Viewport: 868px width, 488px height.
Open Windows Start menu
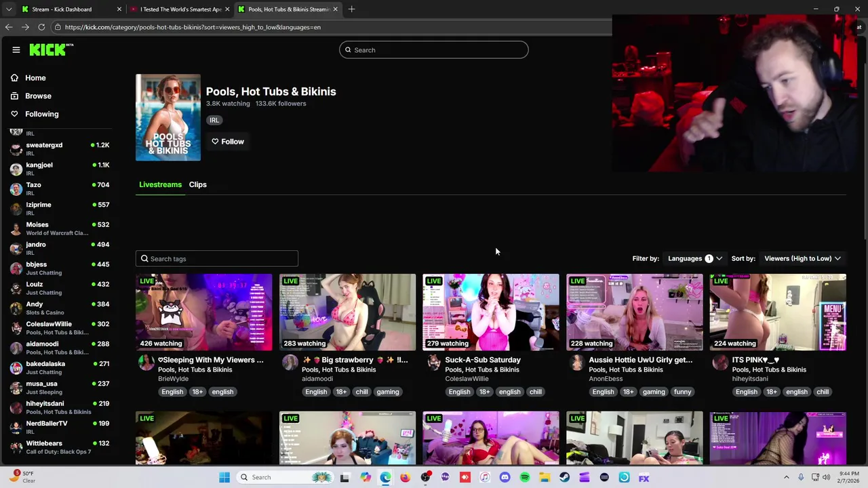click(x=224, y=477)
